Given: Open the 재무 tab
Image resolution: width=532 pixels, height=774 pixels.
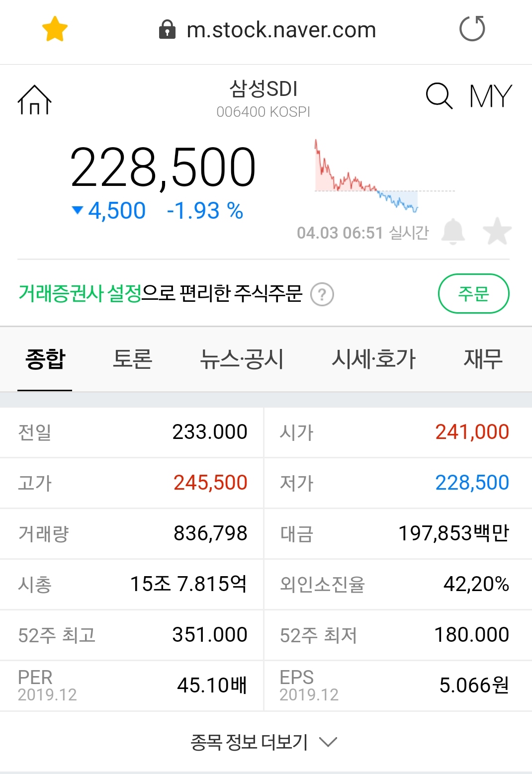Looking at the screenshot, I should click(483, 359).
